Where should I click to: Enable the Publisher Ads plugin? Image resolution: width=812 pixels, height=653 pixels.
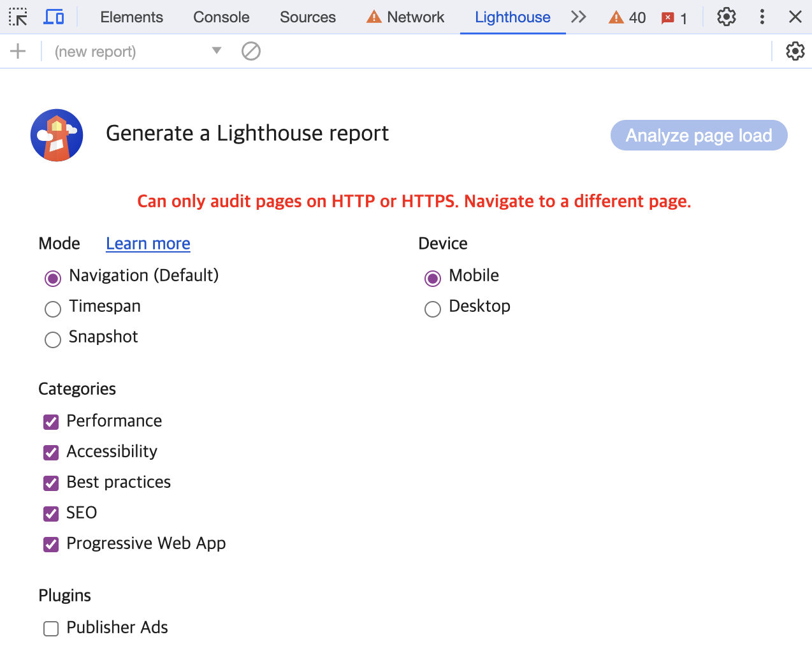tap(51, 628)
